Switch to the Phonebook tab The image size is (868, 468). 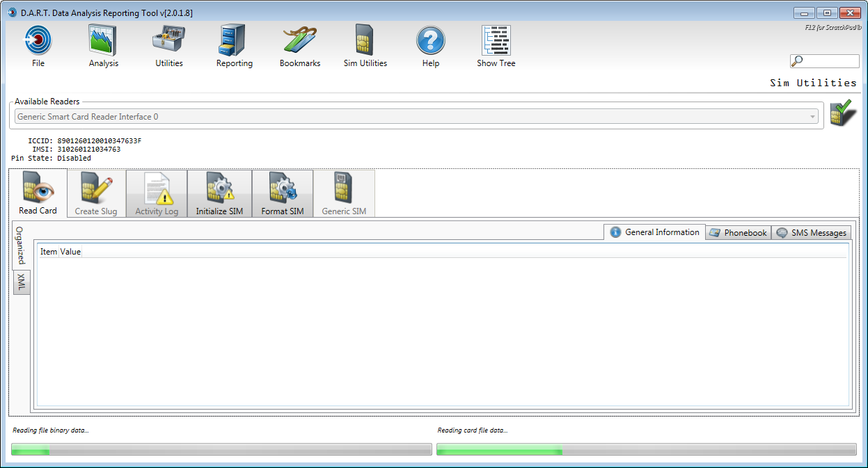pyautogui.click(x=739, y=233)
